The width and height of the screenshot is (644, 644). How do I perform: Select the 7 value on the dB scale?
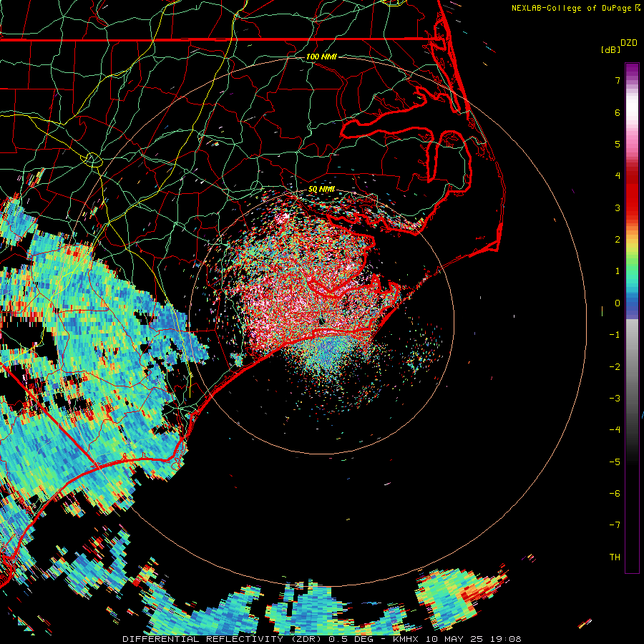[618, 80]
